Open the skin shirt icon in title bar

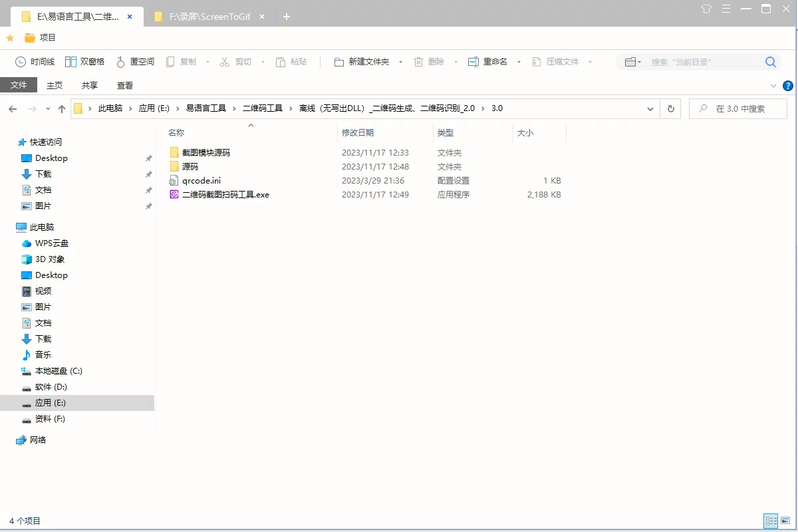pyautogui.click(x=706, y=9)
